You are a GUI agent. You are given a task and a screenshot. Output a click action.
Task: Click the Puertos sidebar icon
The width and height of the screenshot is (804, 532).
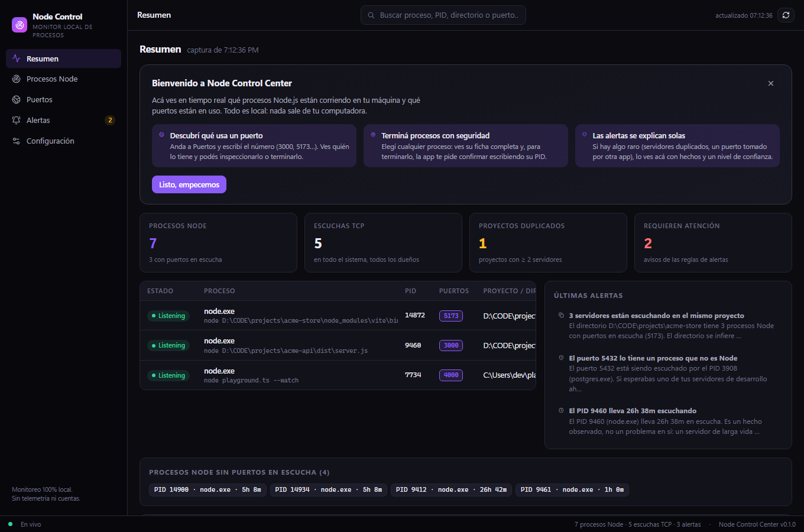[x=17, y=99]
